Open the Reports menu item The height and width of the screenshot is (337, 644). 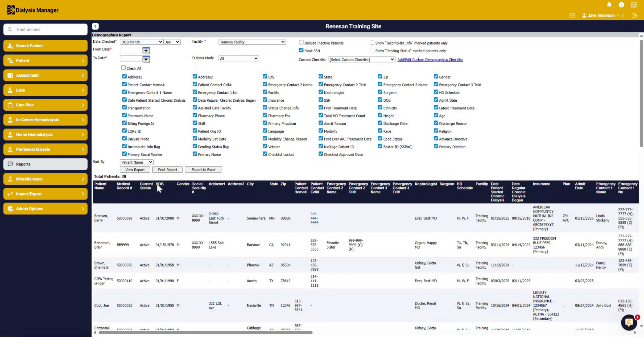click(x=45, y=164)
